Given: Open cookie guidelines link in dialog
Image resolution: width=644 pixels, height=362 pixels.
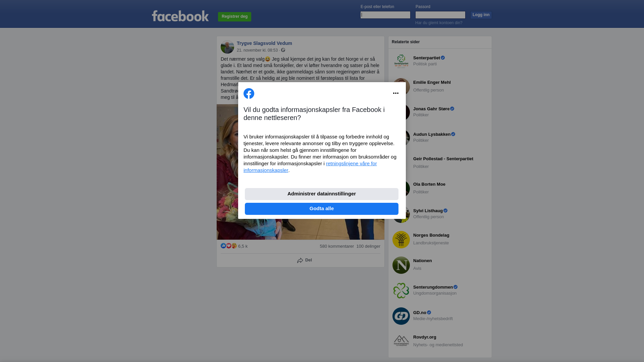Looking at the screenshot, I should (x=310, y=167).
